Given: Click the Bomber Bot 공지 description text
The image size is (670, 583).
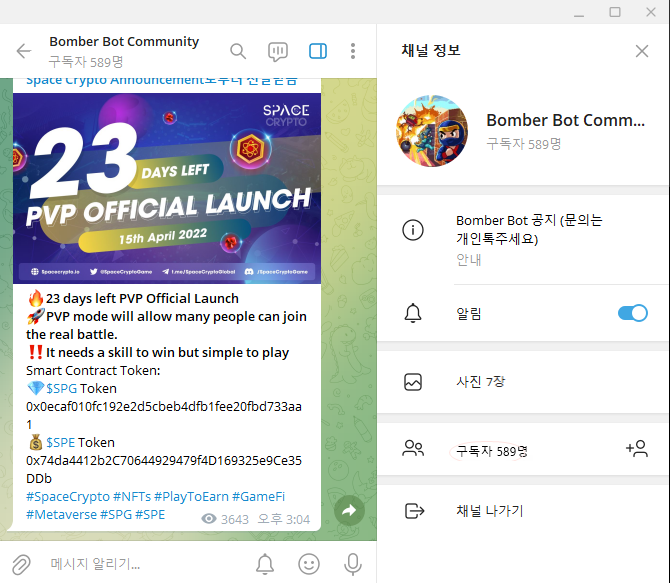Looking at the screenshot, I should click(x=529, y=229).
